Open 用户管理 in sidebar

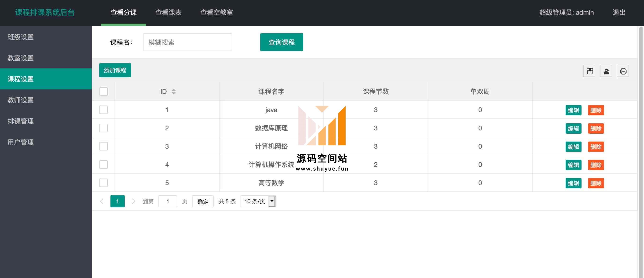point(46,142)
